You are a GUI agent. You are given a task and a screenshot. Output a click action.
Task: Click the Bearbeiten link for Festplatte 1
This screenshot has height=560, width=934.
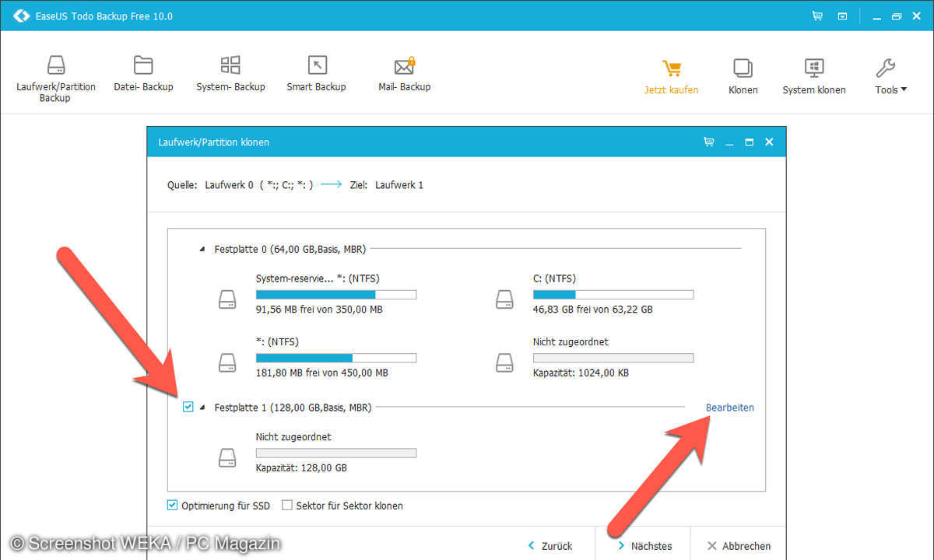730,408
